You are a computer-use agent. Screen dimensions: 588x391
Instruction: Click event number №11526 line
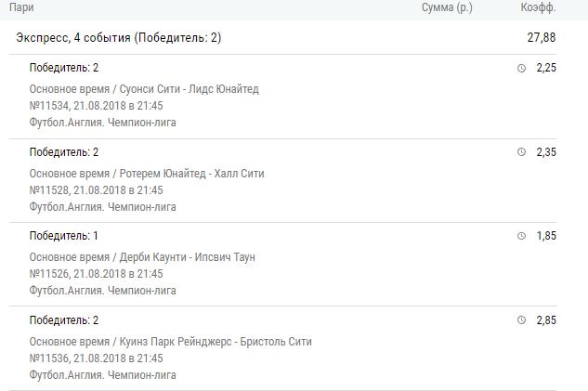click(x=96, y=274)
